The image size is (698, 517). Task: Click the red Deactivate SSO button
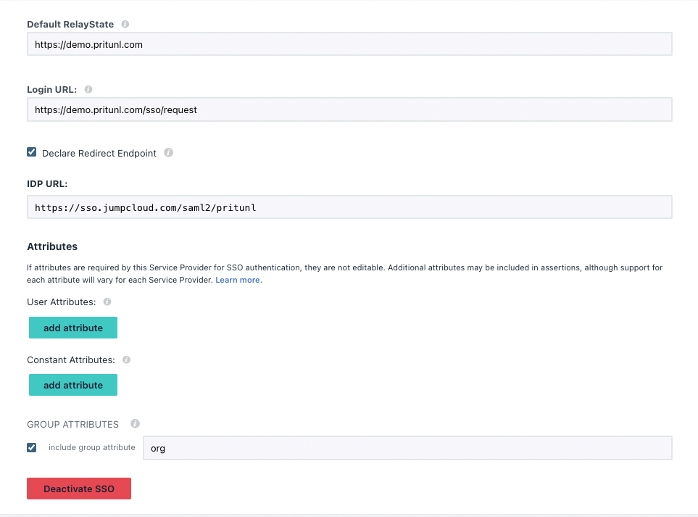click(79, 489)
